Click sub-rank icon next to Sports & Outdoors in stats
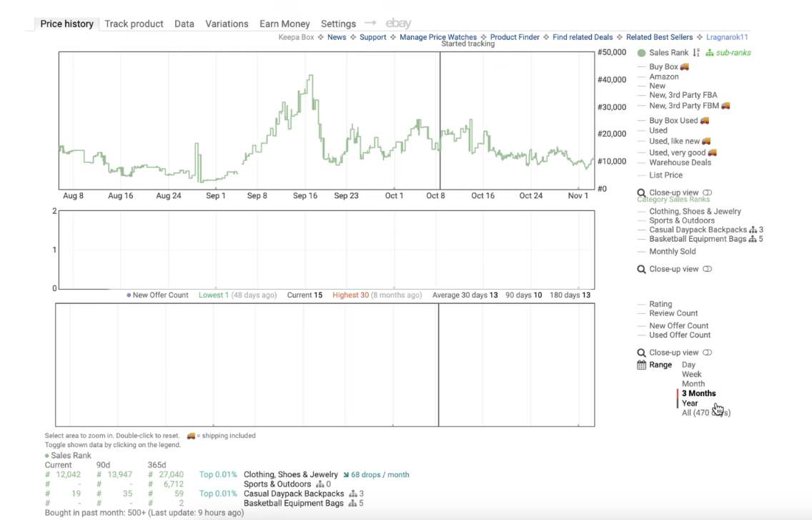The width and height of the screenshot is (812, 520). coord(320,484)
